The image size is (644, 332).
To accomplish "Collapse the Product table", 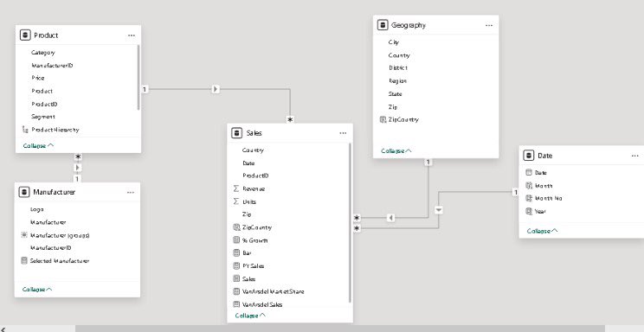I will [x=38, y=146].
